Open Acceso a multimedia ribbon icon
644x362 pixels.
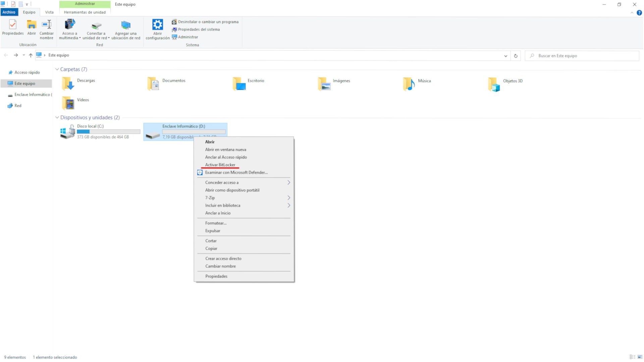[69, 25]
